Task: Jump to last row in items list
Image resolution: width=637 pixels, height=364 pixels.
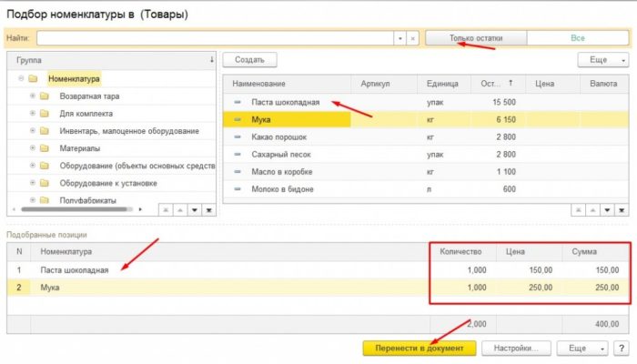Action: pos(622,210)
